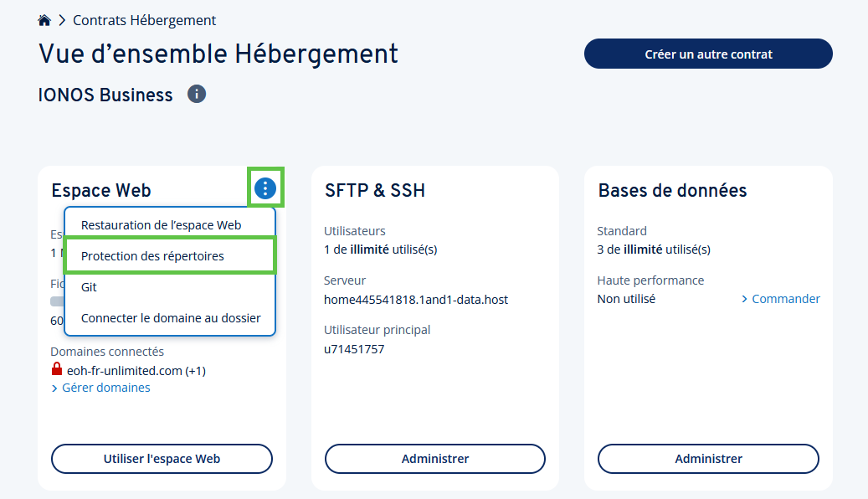Pick Connecter le domaine au dossier

pyautogui.click(x=171, y=318)
